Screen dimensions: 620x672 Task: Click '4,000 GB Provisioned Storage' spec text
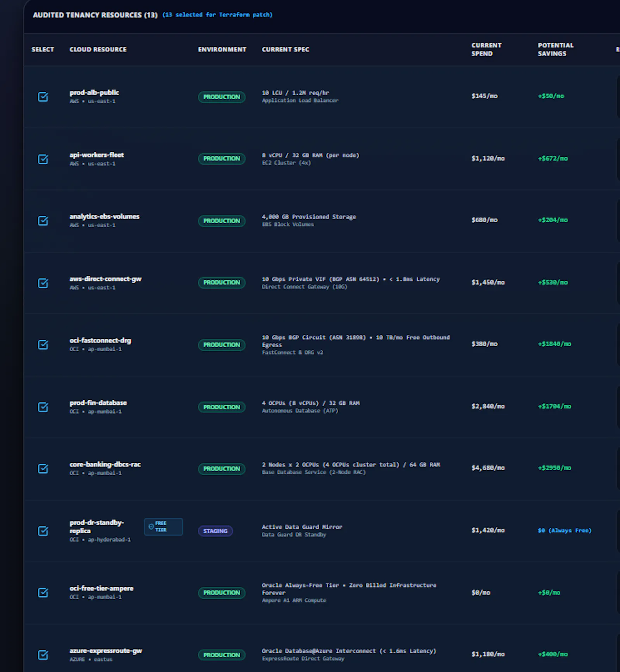(x=309, y=217)
